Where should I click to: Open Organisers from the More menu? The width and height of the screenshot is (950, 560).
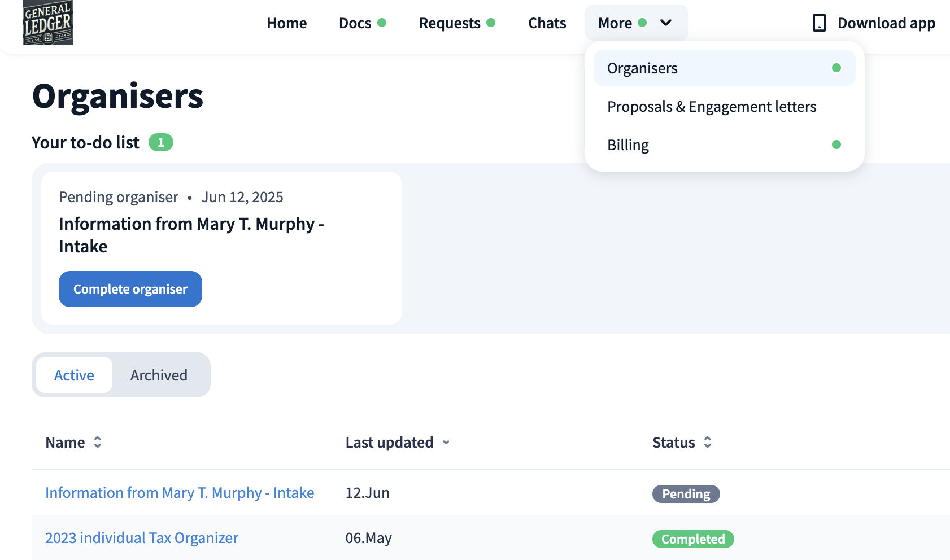642,68
